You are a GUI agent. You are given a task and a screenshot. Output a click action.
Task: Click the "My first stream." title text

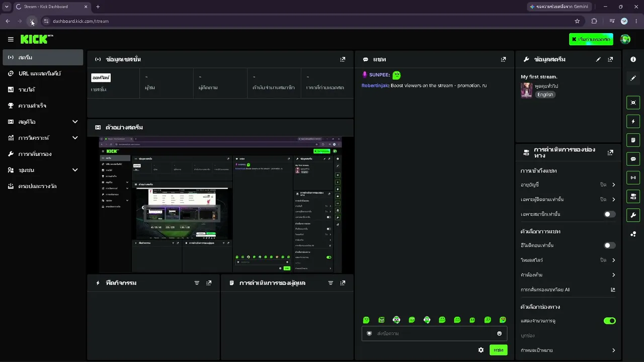539,77
